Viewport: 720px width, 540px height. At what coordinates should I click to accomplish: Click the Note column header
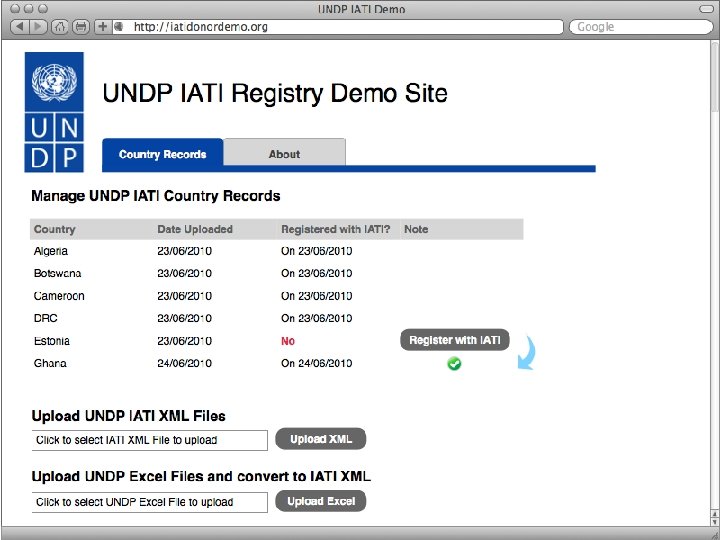coord(416,229)
